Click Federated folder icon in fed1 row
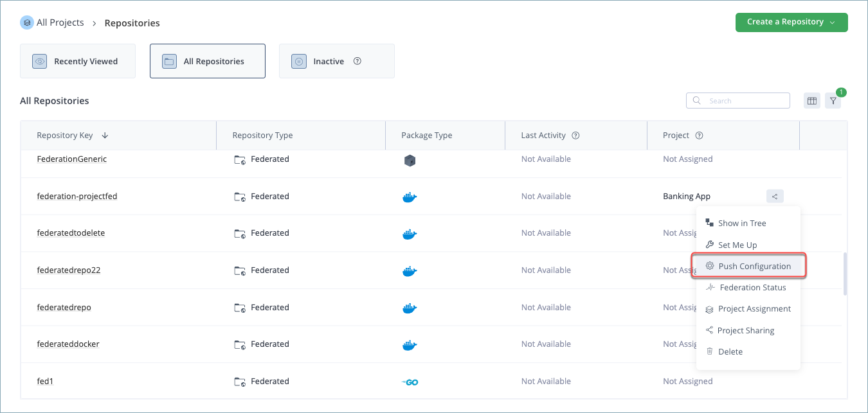Image resolution: width=868 pixels, height=413 pixels. tap(240, 382)
